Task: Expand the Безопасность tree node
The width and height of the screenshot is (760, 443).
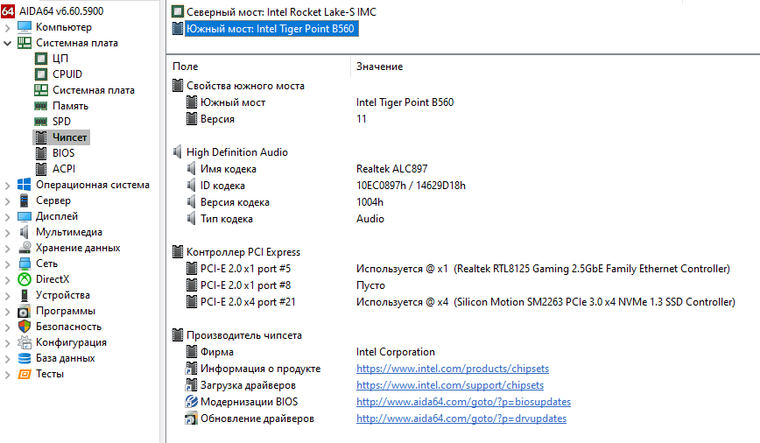Action: pyautogui.click(x=7, y=327)
